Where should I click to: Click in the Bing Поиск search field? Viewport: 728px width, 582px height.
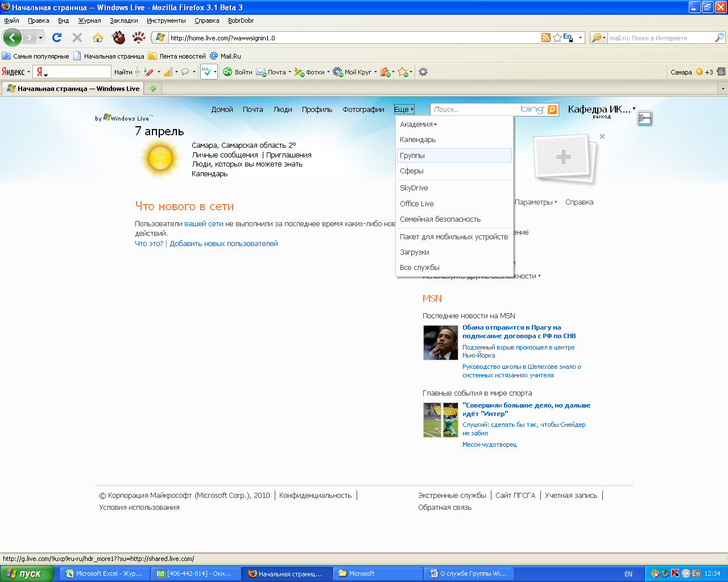pos(475,110)
